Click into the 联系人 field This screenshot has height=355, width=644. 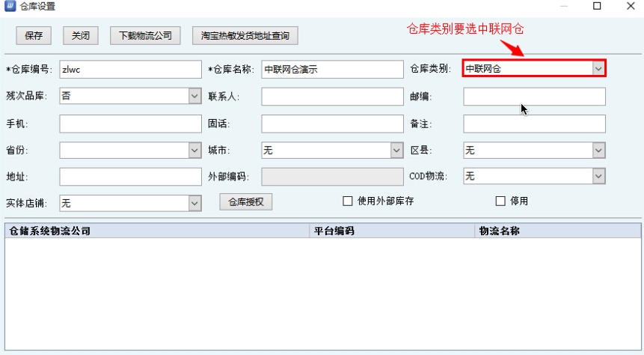[332, 97]
